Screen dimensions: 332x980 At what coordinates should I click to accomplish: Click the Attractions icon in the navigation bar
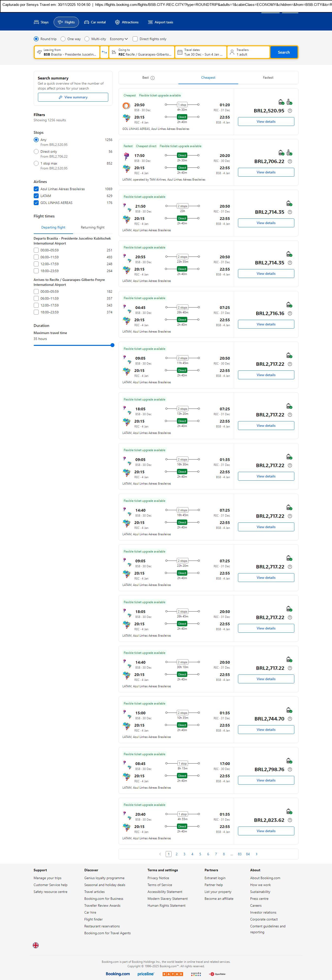pyautogui.click(x=117, y=22)
